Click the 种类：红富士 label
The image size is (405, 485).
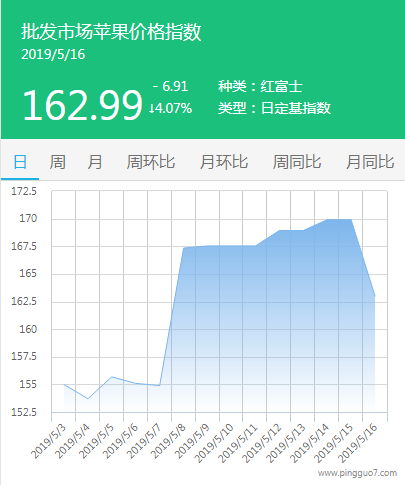260,86
